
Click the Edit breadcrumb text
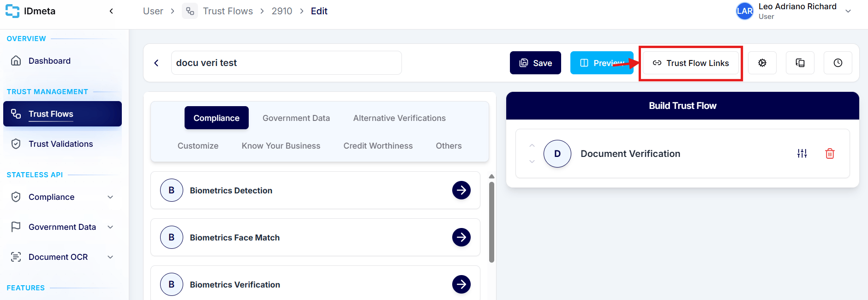[319, 11]
